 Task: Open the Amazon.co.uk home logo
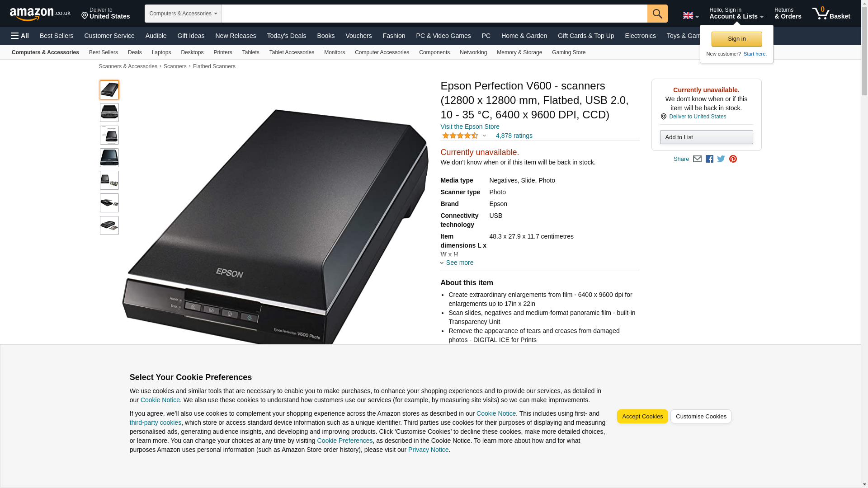40,14
